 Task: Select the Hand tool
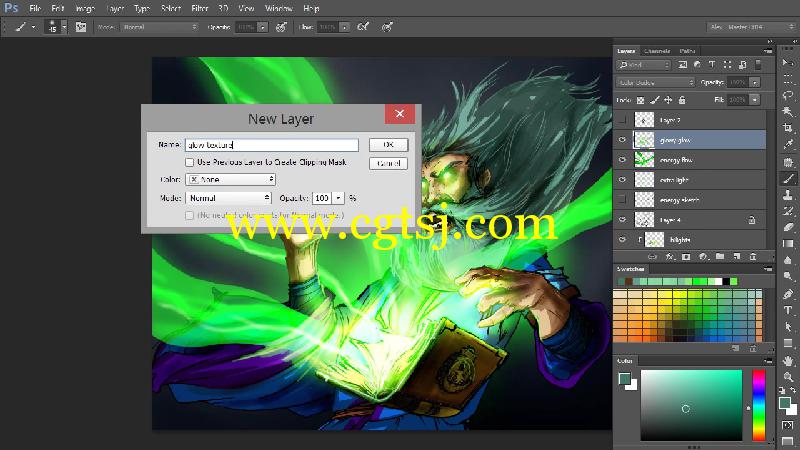tap(788, 361)
